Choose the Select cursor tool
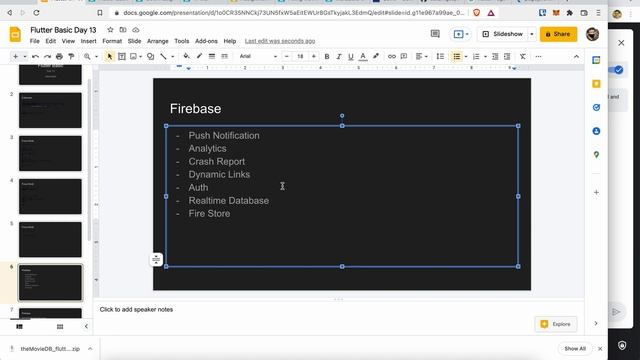640x360 pixels. [109, 56]
